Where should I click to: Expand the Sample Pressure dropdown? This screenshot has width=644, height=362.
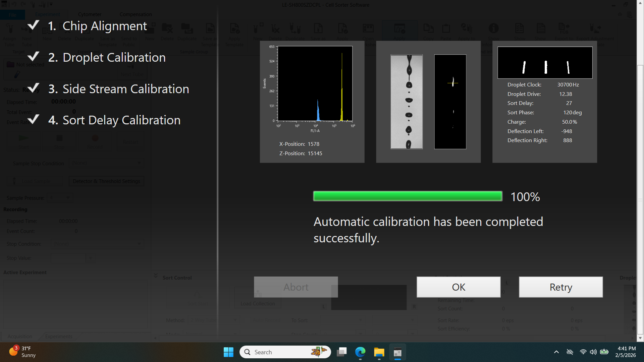point(60,198)
